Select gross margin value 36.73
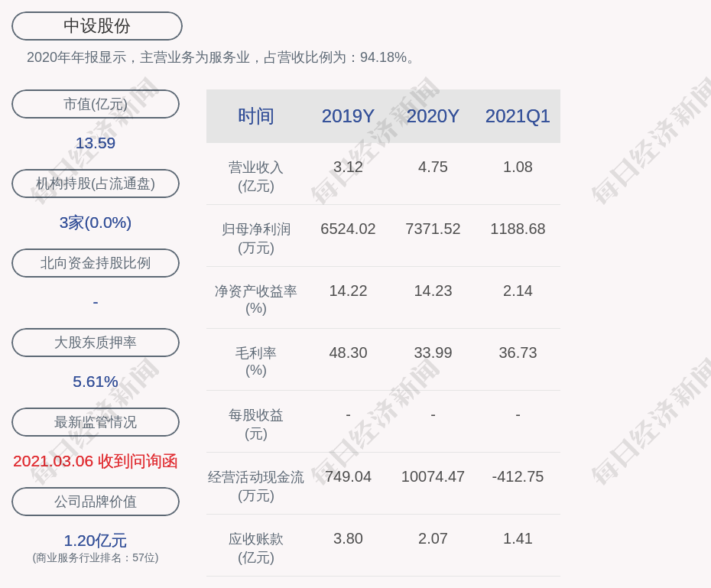 [x=518, y=352]
